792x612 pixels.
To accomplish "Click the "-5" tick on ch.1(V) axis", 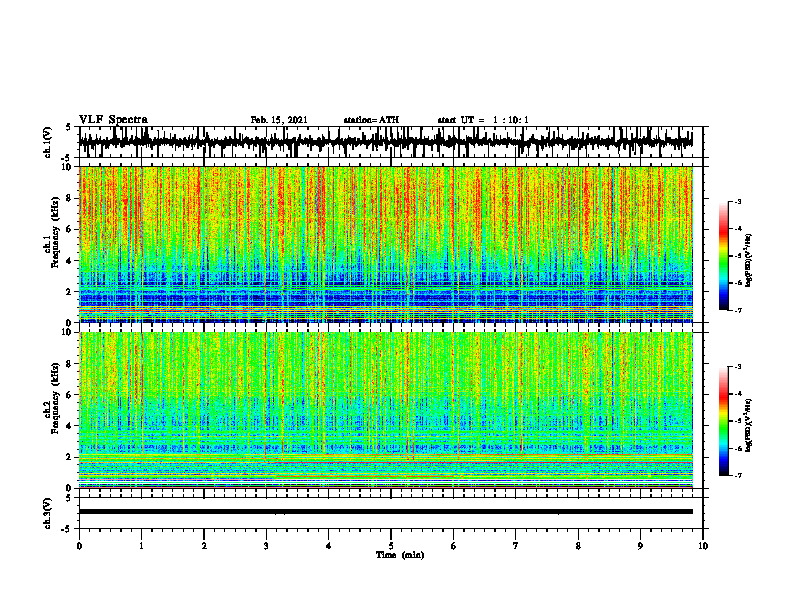I will (67, 158).
